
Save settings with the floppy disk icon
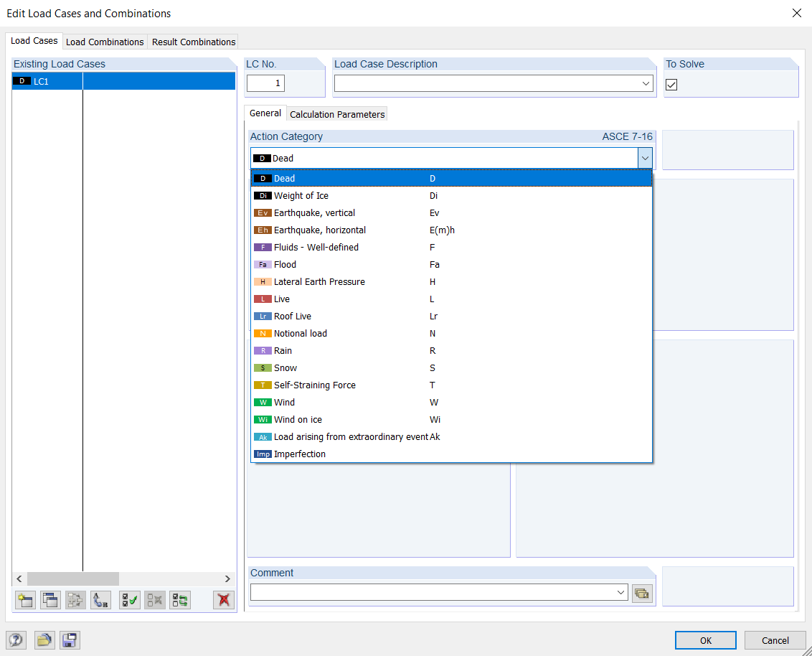coord(70,640)
